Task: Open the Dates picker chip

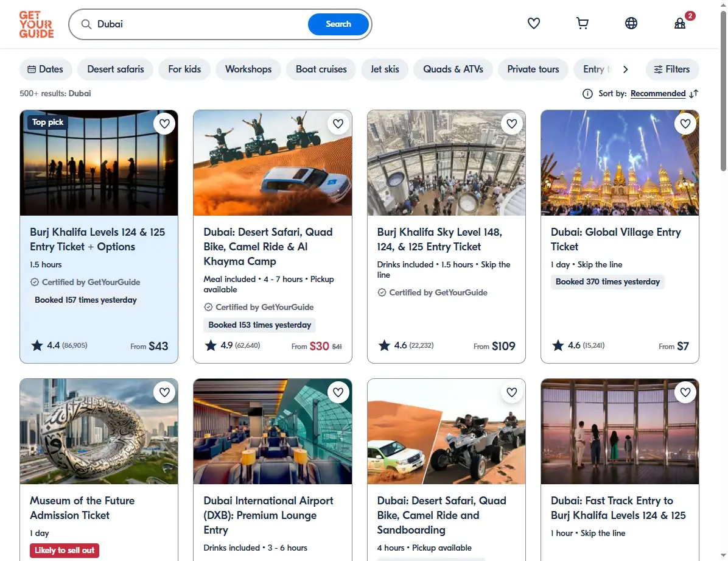Action: pos(46,69)
